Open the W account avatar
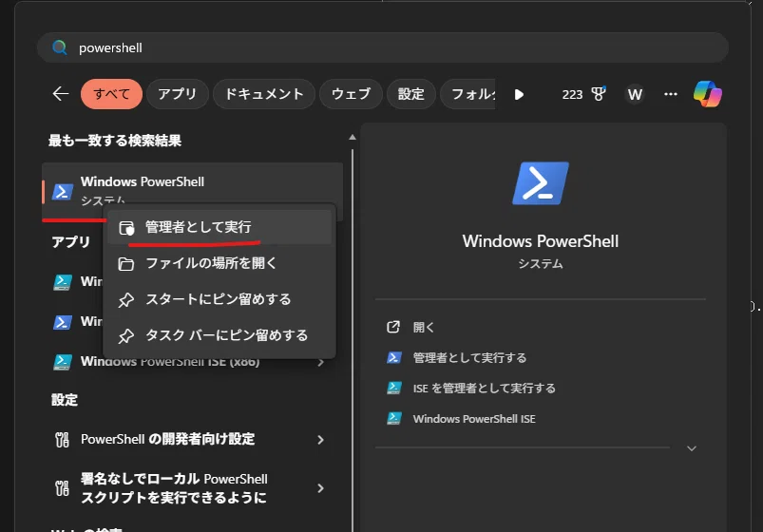 (635, 94)
